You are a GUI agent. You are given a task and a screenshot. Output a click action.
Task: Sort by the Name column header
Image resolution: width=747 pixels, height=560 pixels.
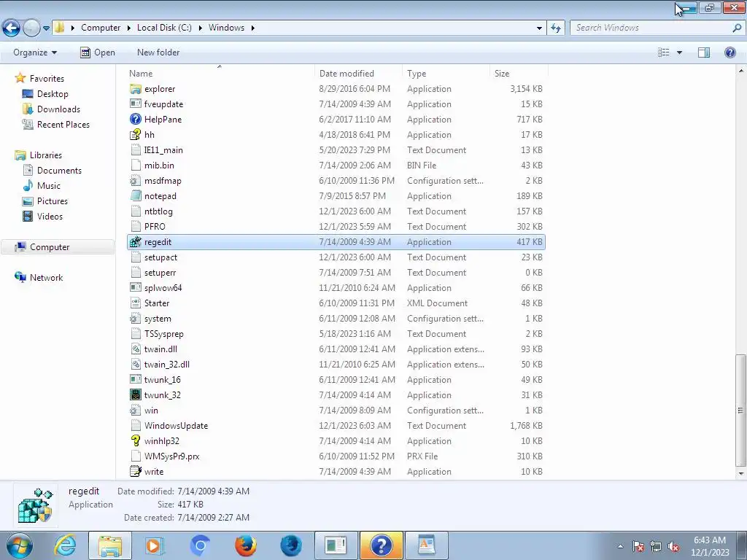220,74
